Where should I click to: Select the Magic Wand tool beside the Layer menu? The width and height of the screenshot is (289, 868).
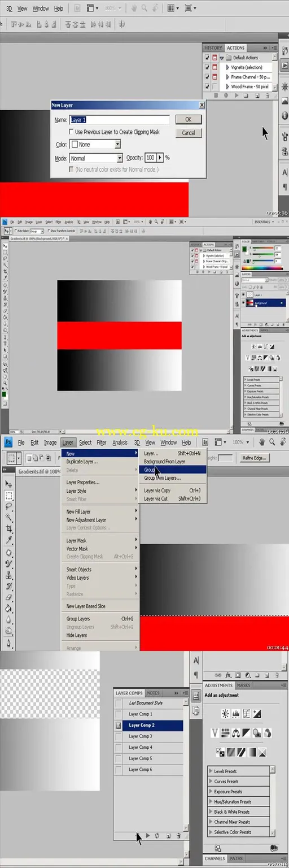coord(8,517)
